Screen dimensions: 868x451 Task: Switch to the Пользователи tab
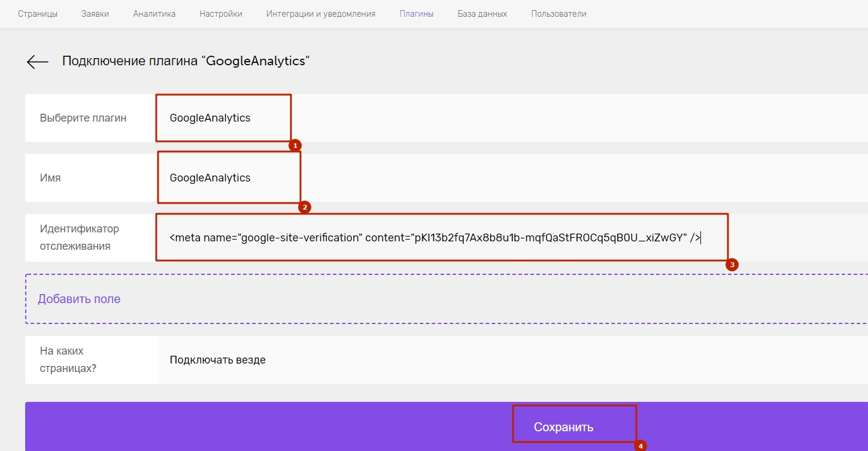[x=559, y=14]
